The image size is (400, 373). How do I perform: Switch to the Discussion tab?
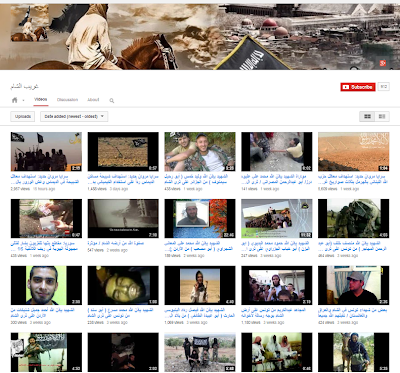[x=67, y=100]
